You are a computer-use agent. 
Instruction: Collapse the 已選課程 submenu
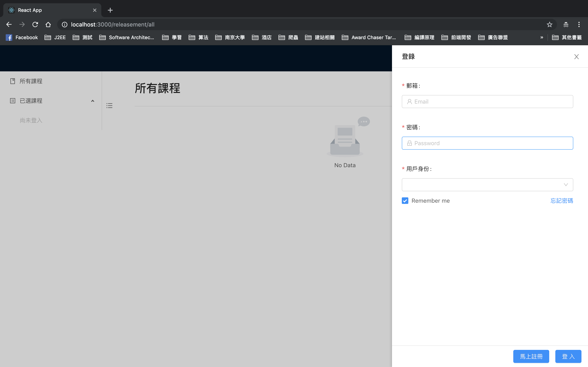click(92, 101)
